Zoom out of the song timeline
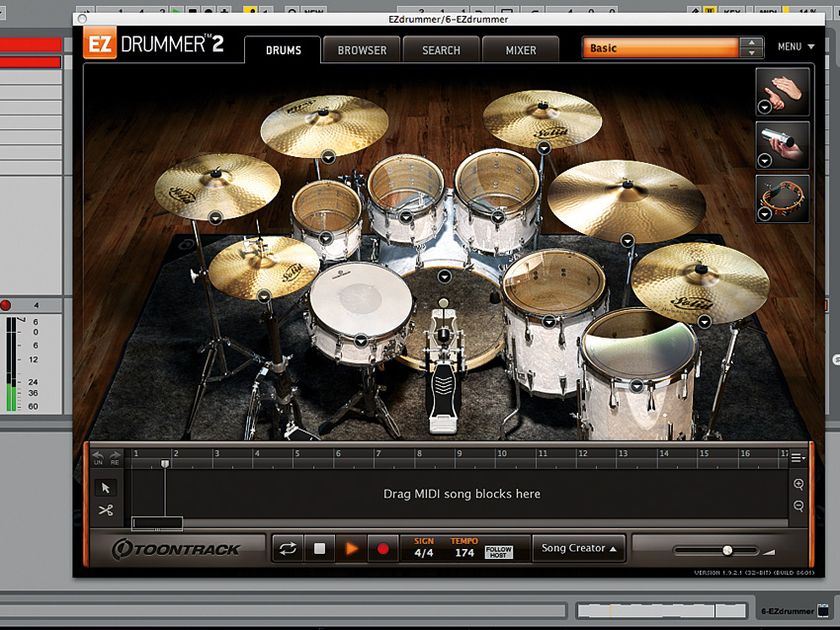 point(800,507)
